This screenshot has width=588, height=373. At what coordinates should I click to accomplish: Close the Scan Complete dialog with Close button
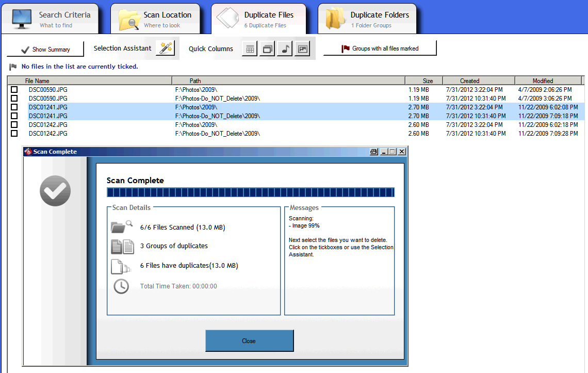(x=249, y=341)
